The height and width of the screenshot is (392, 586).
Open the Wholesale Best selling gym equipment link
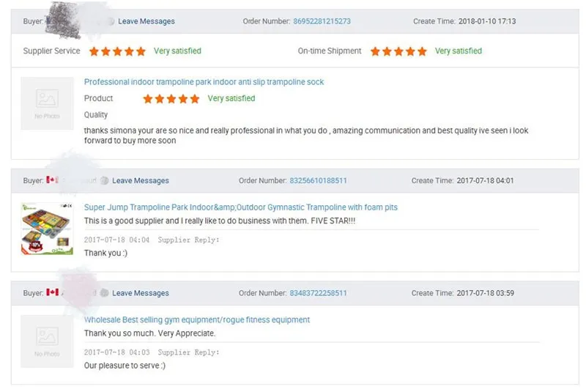[x=197, y=320]
